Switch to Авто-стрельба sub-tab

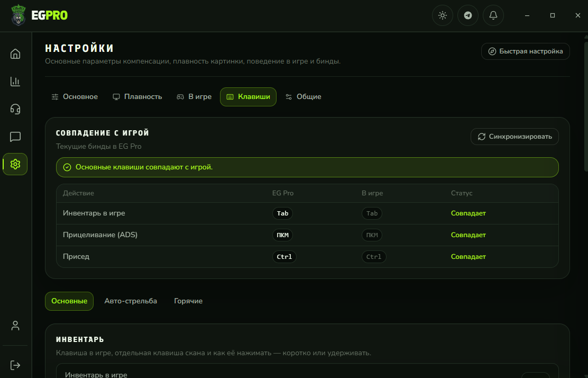coord(131,301)
